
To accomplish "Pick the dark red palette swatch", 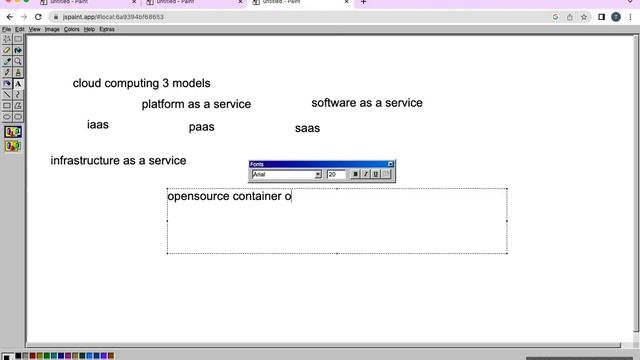I will (x=33, y=356).
